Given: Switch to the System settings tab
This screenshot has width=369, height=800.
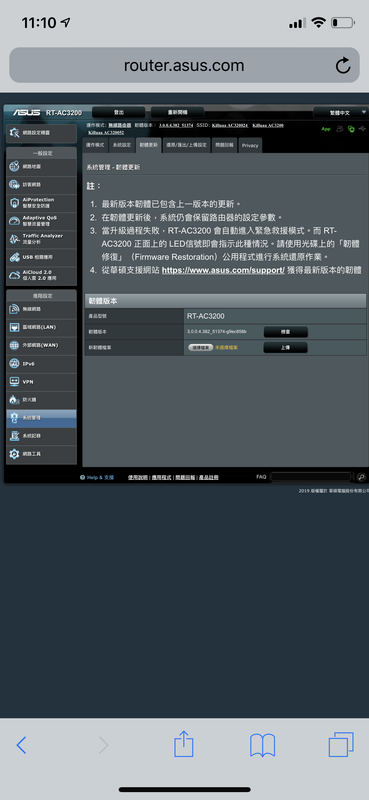Looking at the screenshot, I should click(x=122, y=145).
